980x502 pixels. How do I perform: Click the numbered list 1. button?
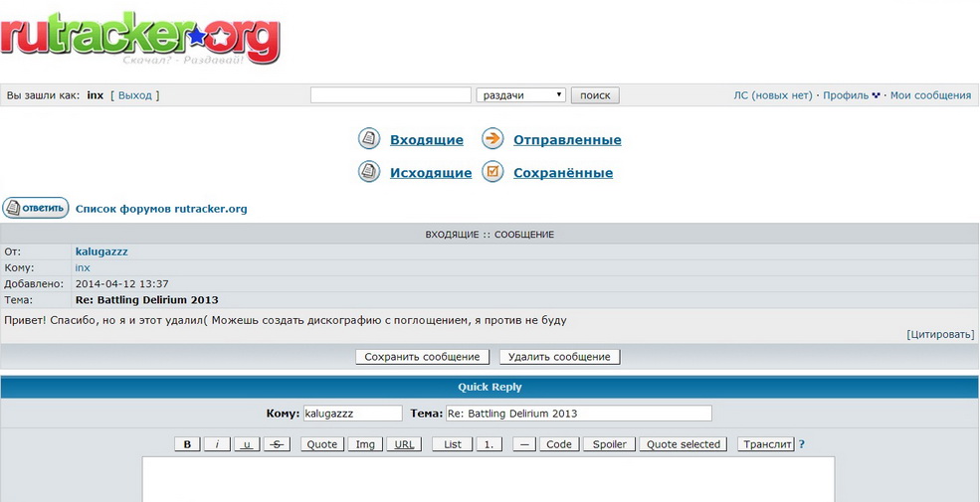pyautogui.click(x=490, y=444)
